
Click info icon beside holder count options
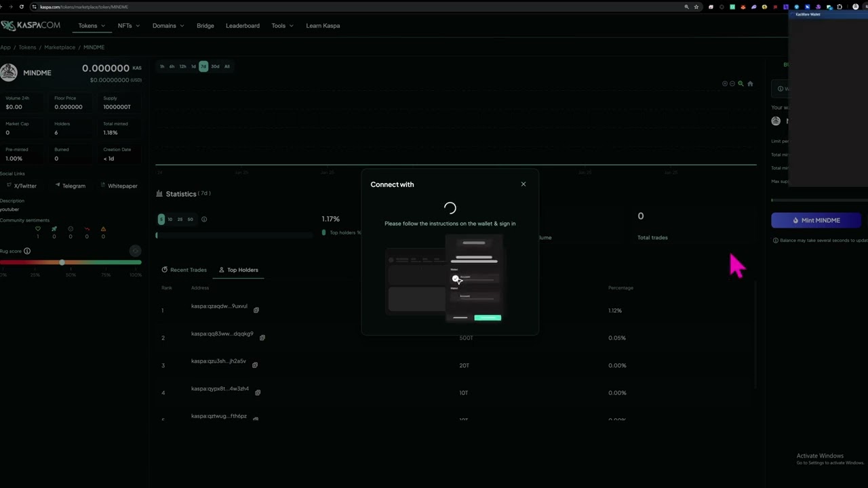[x=204, y=220]
